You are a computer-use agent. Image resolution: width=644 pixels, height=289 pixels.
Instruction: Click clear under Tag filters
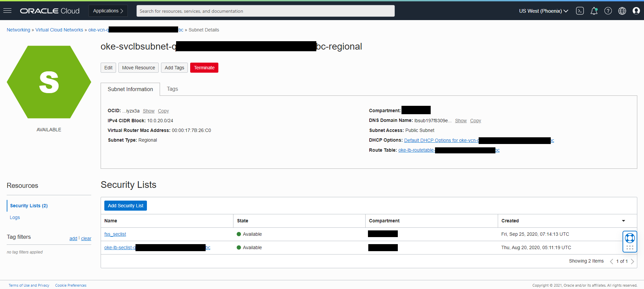point(86,238)
